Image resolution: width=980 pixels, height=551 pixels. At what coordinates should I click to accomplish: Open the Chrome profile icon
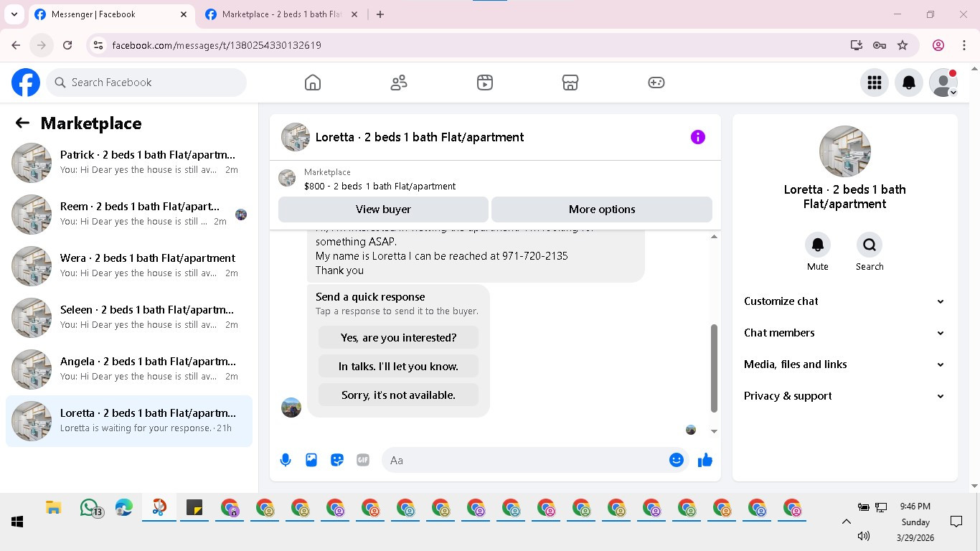tap(938, 45)
